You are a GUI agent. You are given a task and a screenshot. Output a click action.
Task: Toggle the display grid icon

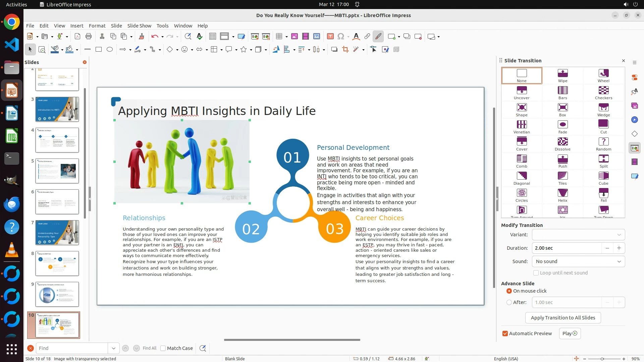tap(212, 37)
